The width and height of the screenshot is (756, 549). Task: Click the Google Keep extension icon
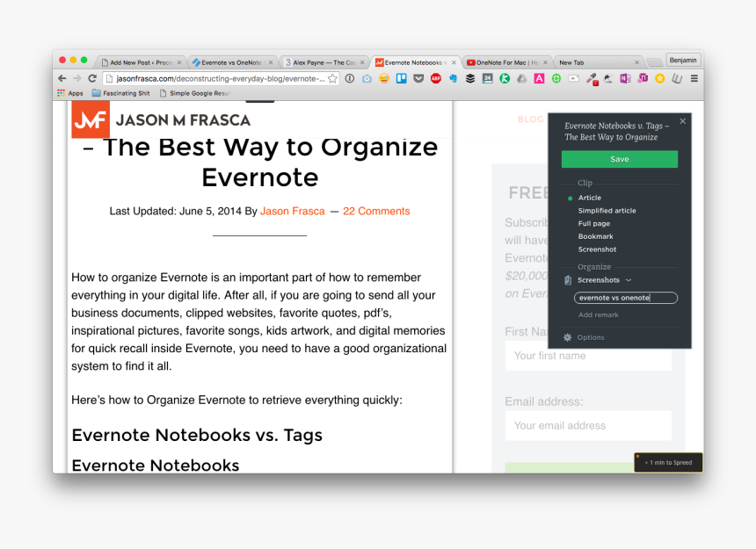click(503, 78)
